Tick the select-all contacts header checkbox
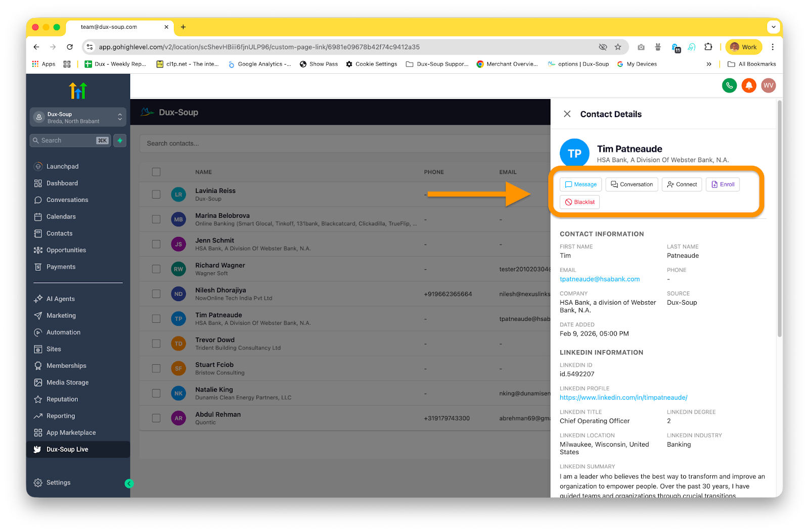 point(156,172)
